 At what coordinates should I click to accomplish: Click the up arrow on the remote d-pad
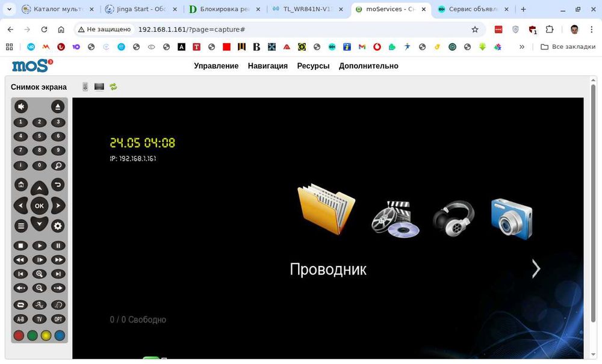[39, 188]
